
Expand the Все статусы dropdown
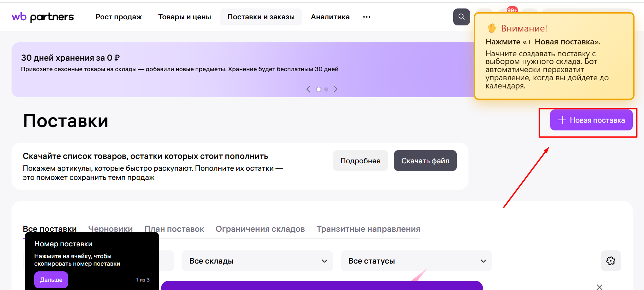tap(416, 261)
